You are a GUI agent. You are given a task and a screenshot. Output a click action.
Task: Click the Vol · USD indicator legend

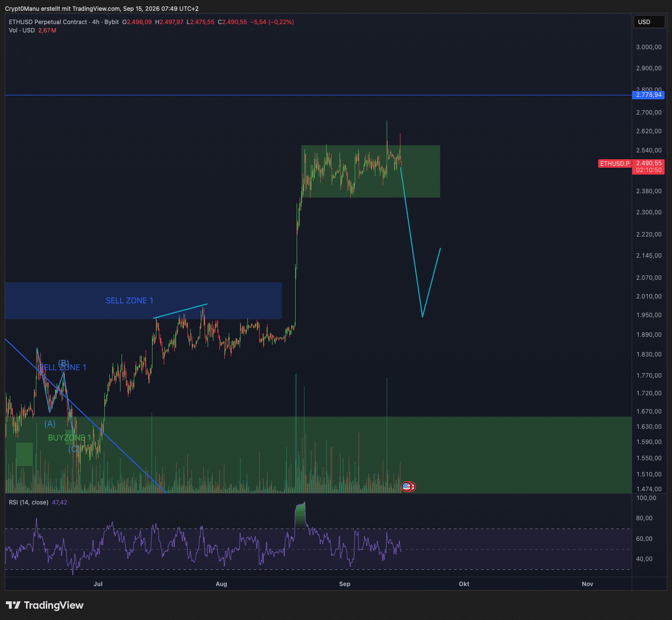coord(22,30)
